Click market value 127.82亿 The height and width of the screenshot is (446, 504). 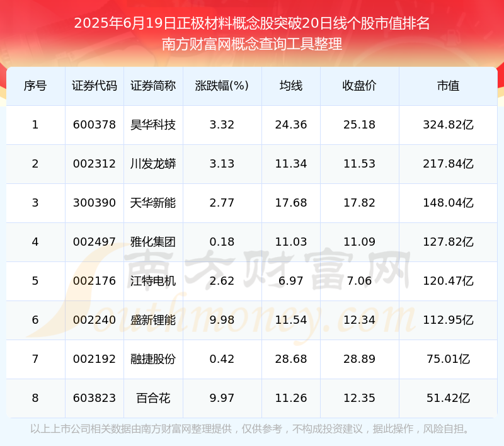click(x=448, y=242)
